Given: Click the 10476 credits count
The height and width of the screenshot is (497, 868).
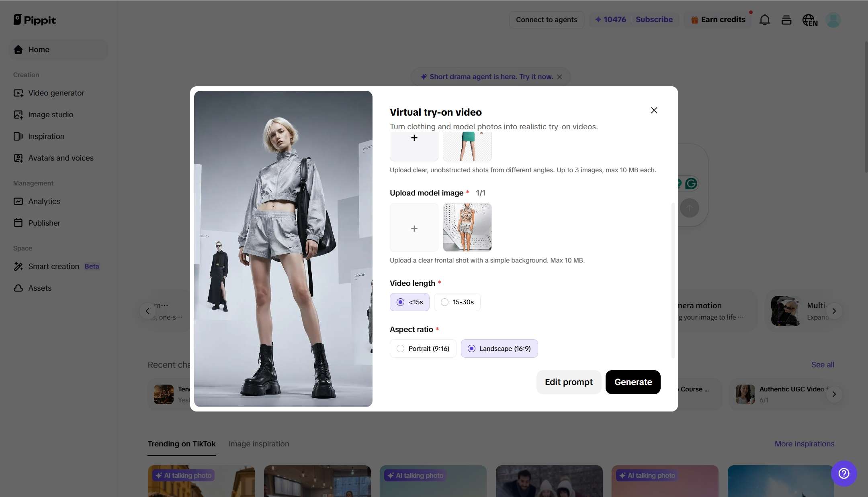Looking at the screenshot, I should tap(614, 19).
